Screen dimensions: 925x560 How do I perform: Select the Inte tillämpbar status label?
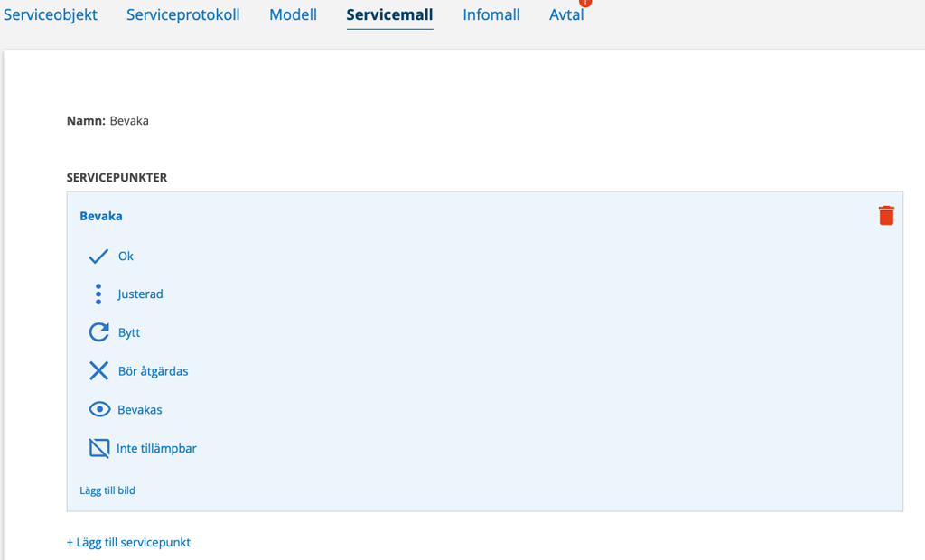[x=156, y=448]
